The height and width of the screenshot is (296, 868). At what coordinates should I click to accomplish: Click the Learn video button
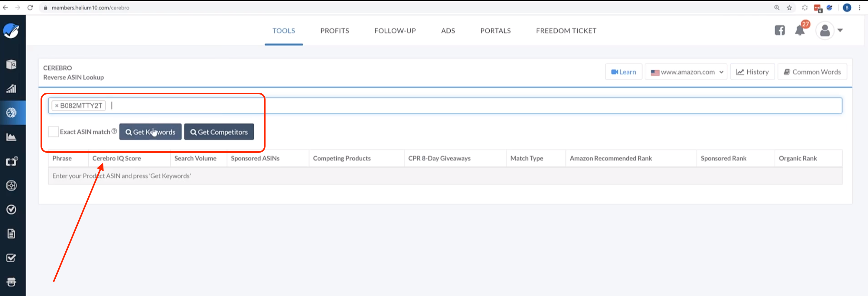click(623, 72)
